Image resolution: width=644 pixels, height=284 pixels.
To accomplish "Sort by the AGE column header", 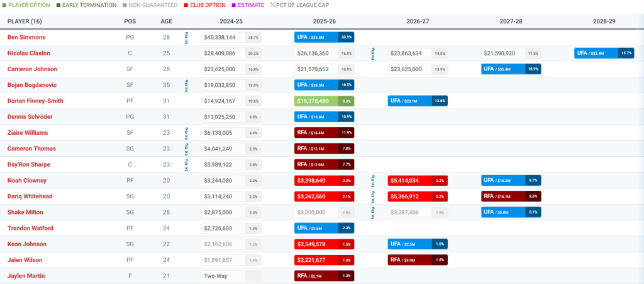I will click(x=166, y=21).
